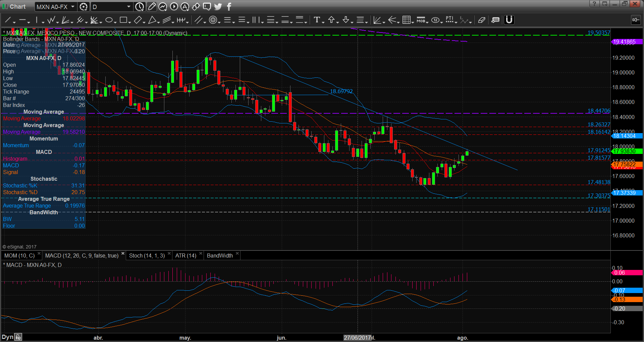Screen dimensions: 644x342
Task: Select the regression trend tool
Action: click(x=377, y=20)
